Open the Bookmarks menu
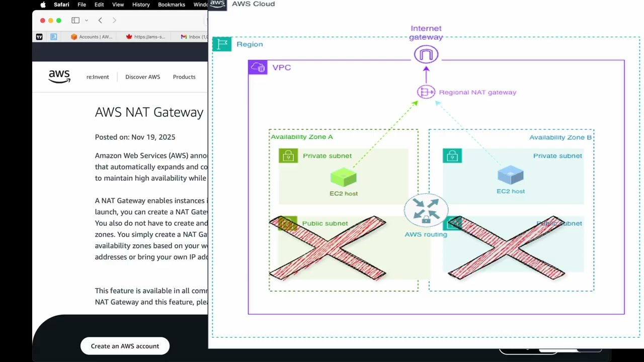The image size is (644, 362). [x=172, y=5]
